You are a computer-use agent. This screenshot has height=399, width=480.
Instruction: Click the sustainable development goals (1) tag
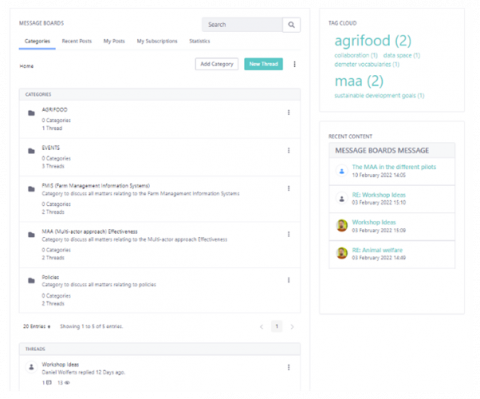[x=379, y=96]
